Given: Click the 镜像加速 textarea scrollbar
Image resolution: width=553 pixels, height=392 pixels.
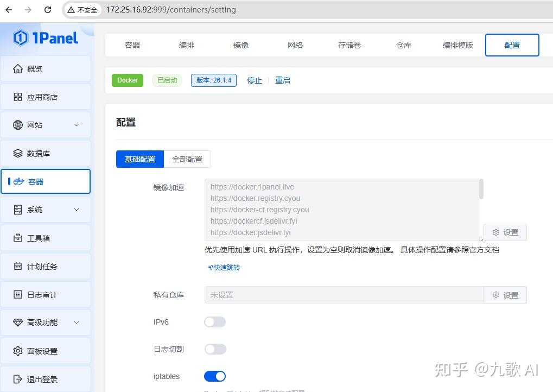Looking at the screenshot, I should (x=481, y=189).
